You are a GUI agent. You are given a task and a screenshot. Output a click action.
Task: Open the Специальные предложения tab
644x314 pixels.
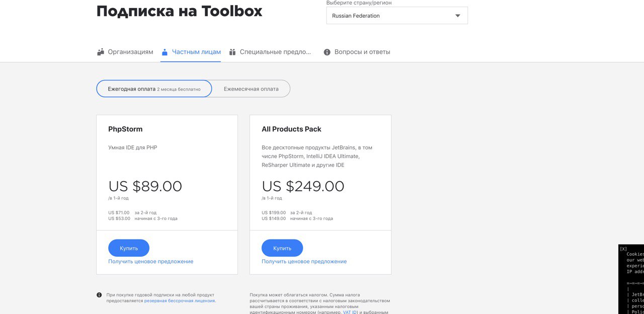[x=275, y=52]
